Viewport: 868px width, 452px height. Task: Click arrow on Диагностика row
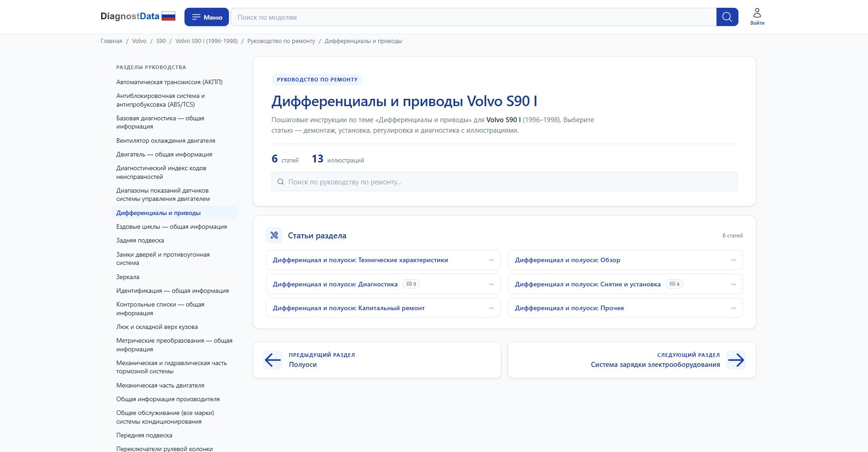pos(491,284)
